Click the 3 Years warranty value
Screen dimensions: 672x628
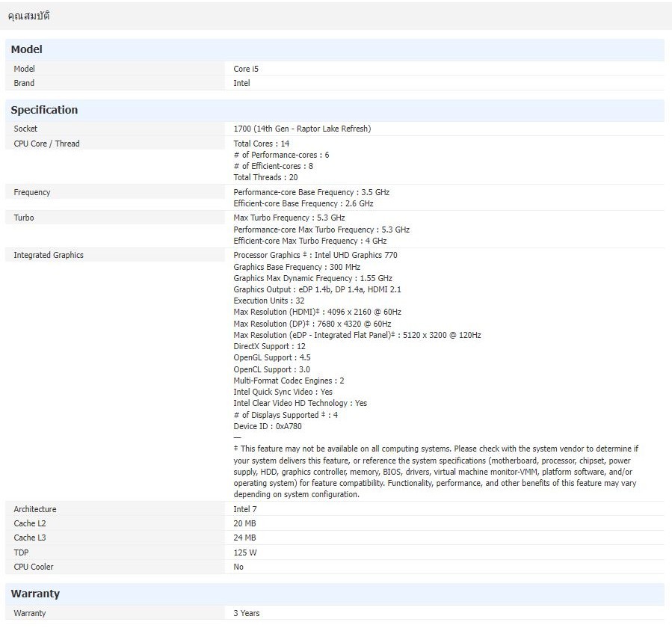(x=247, y=613)
